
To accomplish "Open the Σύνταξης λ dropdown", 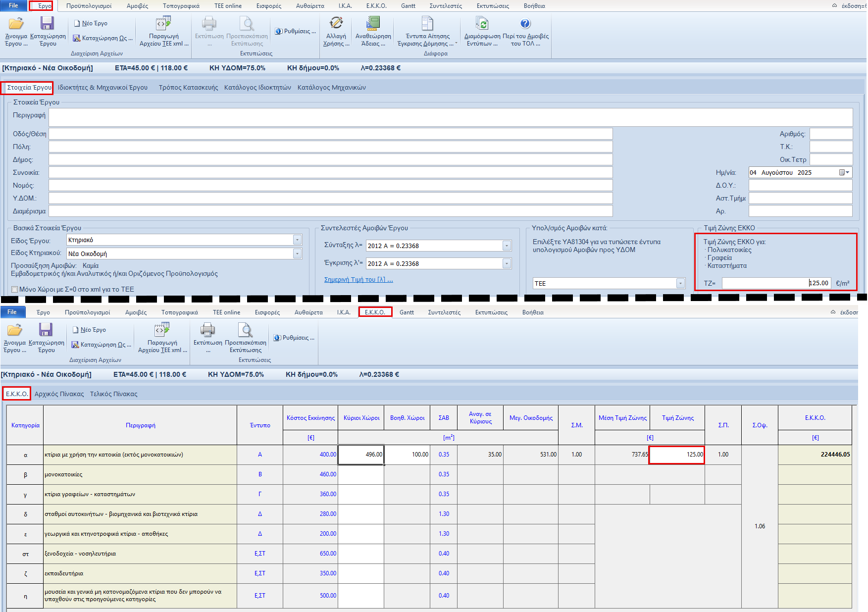I will pyautogui.click(x=507, y=246).
